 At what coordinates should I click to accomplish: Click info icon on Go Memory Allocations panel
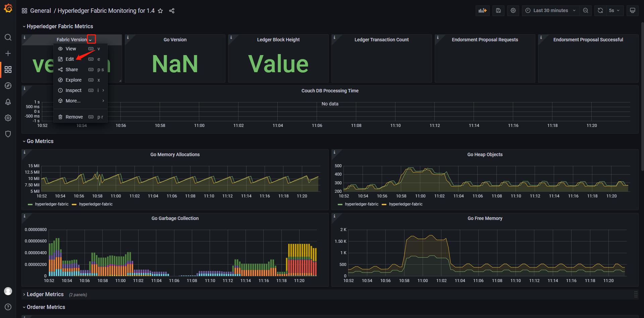24,152
